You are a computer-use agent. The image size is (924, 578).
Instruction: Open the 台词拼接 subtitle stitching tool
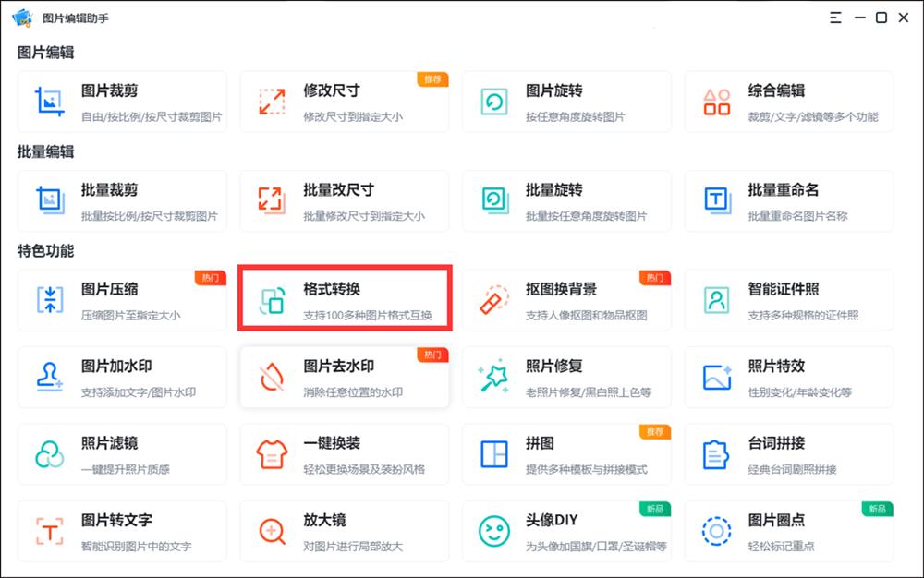click(788, 454)
